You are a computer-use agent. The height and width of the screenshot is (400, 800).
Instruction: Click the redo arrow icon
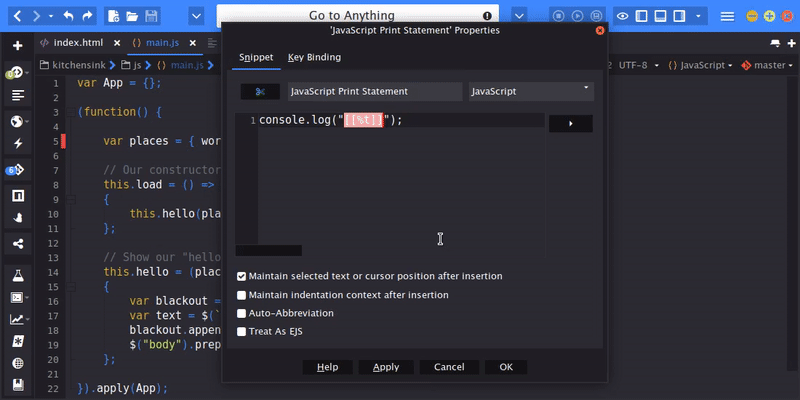coord(87,16)
